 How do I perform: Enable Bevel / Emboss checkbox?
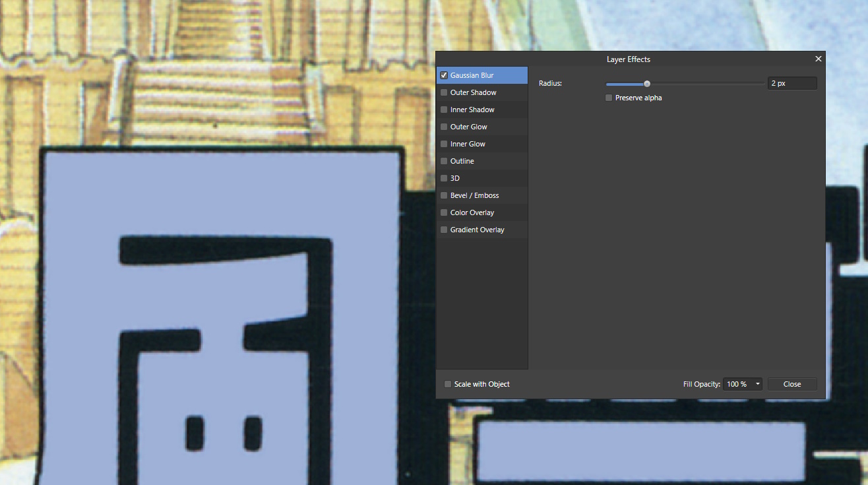click(x=444, y=195)
